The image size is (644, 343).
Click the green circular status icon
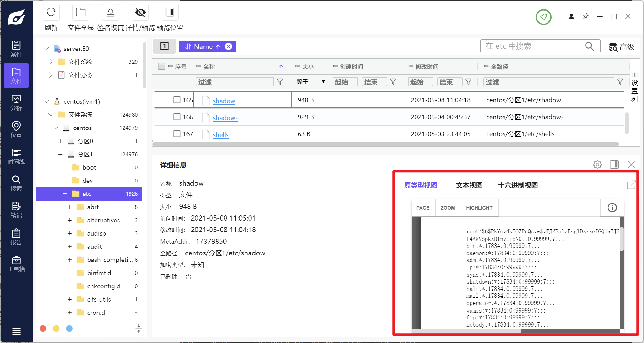point(543,17)
